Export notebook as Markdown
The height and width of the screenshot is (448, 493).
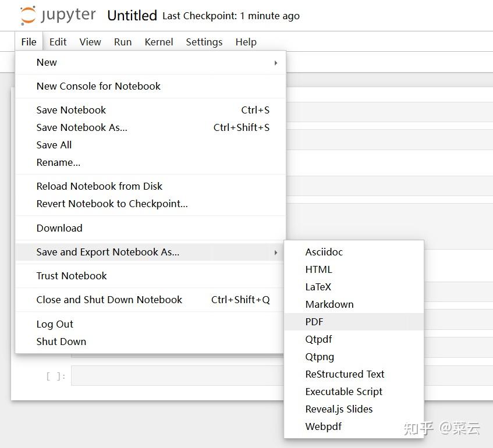[329, 304]
